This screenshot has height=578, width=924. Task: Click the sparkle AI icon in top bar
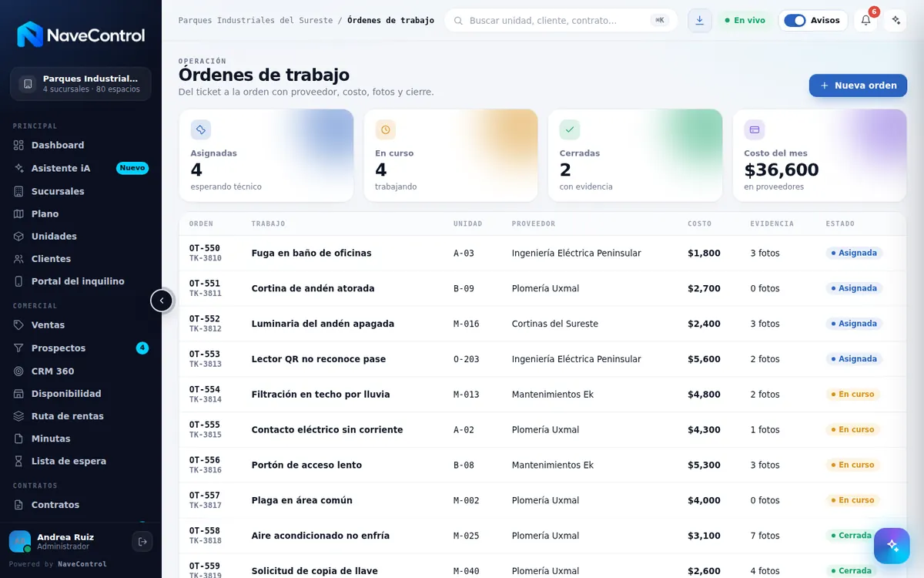pyautogui.click(x=895, y=20)
